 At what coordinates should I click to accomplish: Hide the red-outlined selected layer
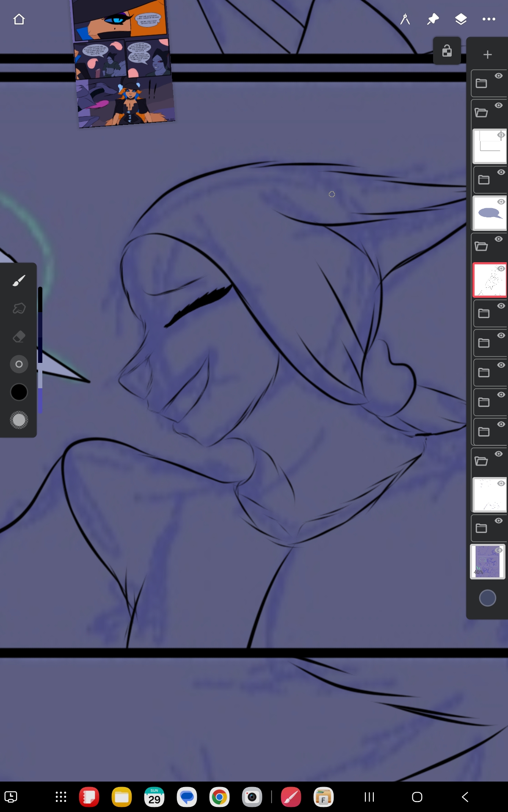[x=501, y=269]
